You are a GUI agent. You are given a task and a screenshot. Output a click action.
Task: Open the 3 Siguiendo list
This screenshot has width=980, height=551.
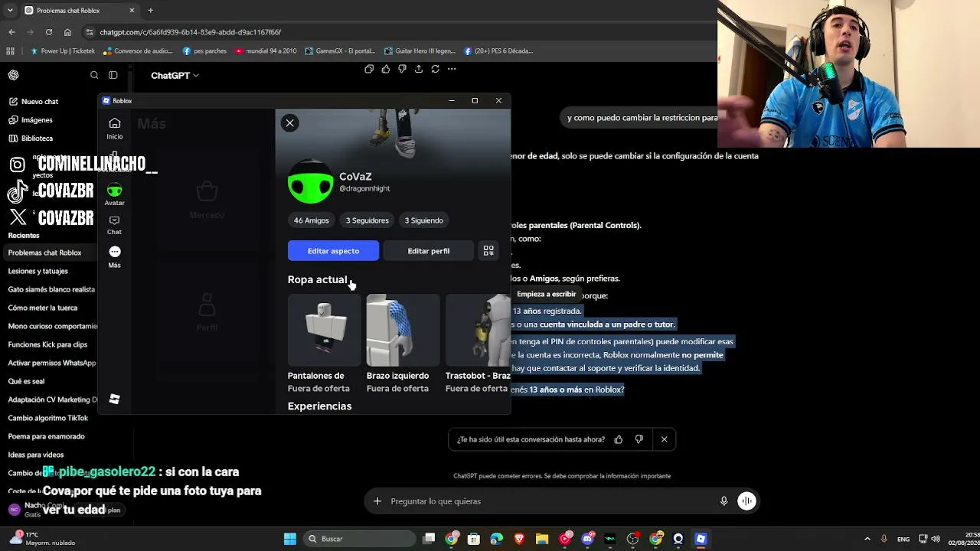point(423,220)
